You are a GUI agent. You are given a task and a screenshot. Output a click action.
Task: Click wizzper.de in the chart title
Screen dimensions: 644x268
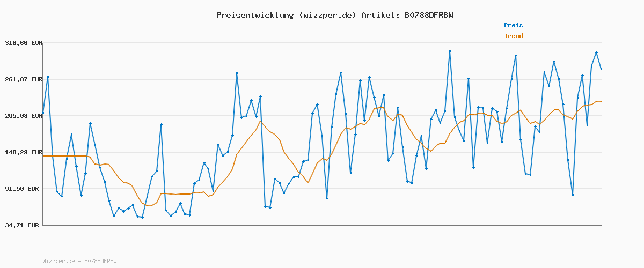pos(326,15)
